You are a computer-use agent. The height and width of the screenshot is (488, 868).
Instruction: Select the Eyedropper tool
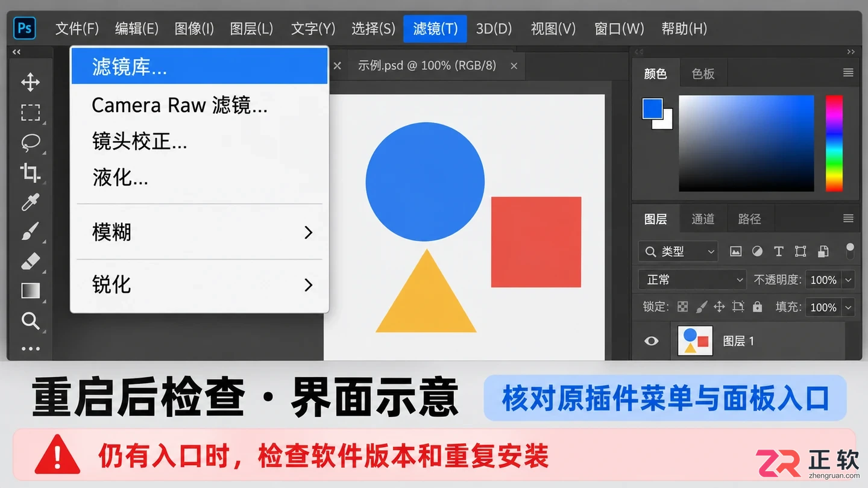30,202
